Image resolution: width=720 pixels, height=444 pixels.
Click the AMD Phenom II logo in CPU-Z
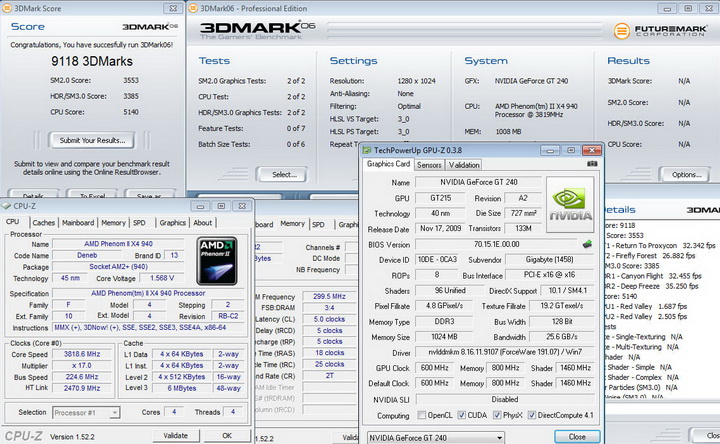tap(217, 260)
